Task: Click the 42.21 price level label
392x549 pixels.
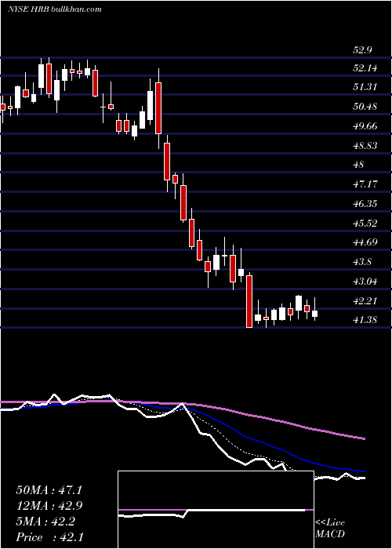Action: click(365, 300)
